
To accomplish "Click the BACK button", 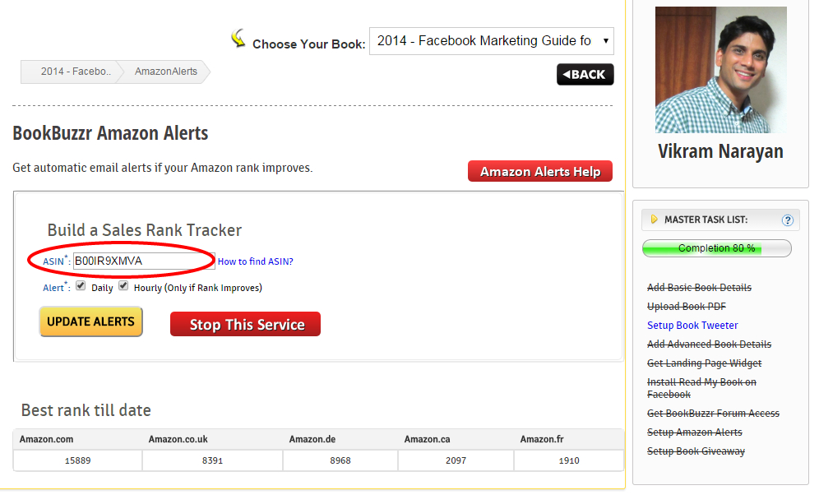I will pyautogui.click(x=585, y=74).
